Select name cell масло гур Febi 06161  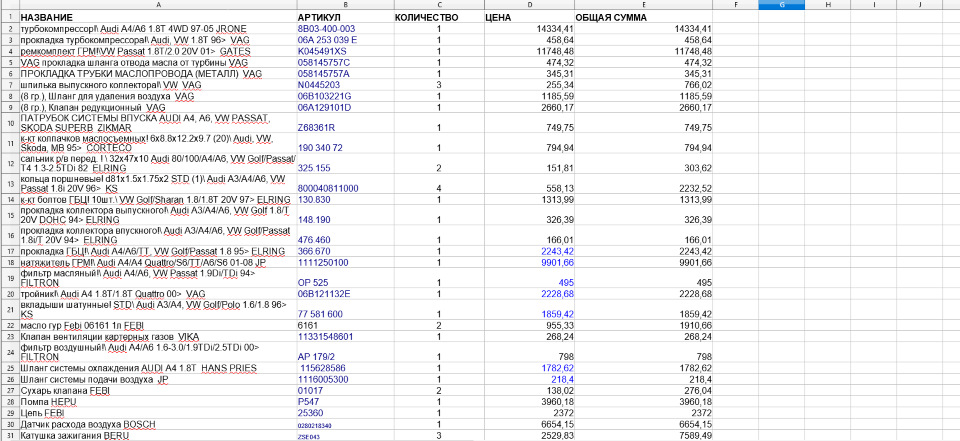pyautogui.click(x=158, y=325)
